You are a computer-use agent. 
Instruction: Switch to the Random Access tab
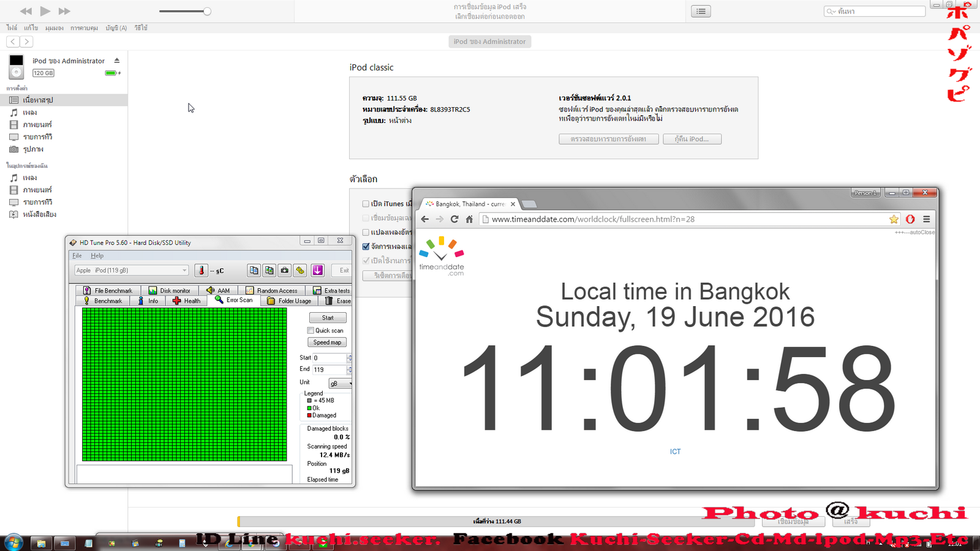pyautogui.click(x=272, y=291)
